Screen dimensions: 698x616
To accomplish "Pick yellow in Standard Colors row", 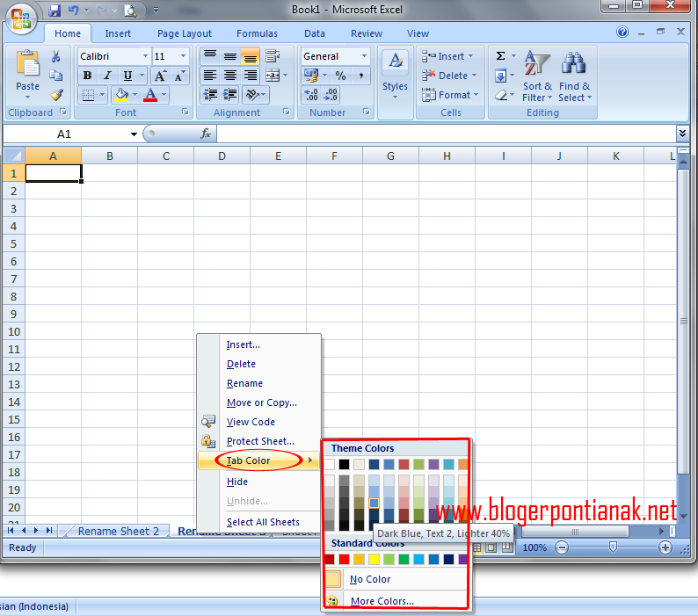I will click(374, 559).
